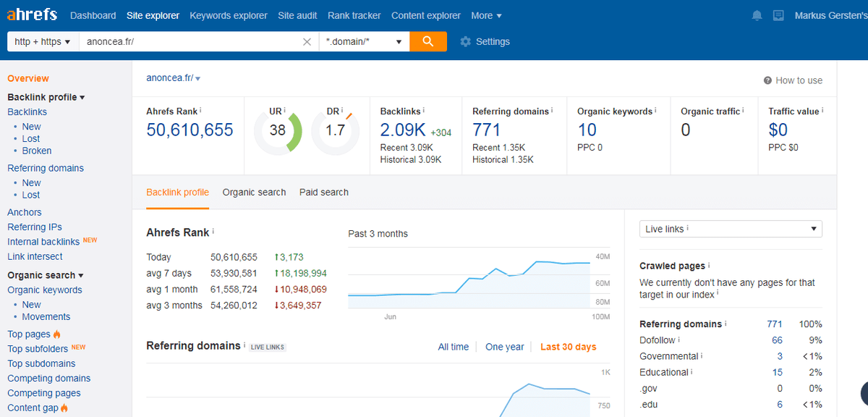Screen dimensions: 868x417
Task: Click info icon beside Ahrefs Rank metric
Action: point(200,111)
